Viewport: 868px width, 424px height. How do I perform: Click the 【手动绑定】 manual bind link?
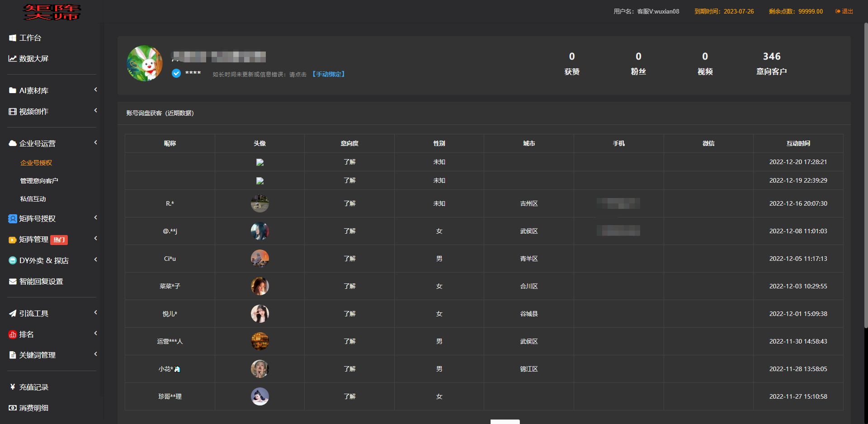click(x=329, y=74)
